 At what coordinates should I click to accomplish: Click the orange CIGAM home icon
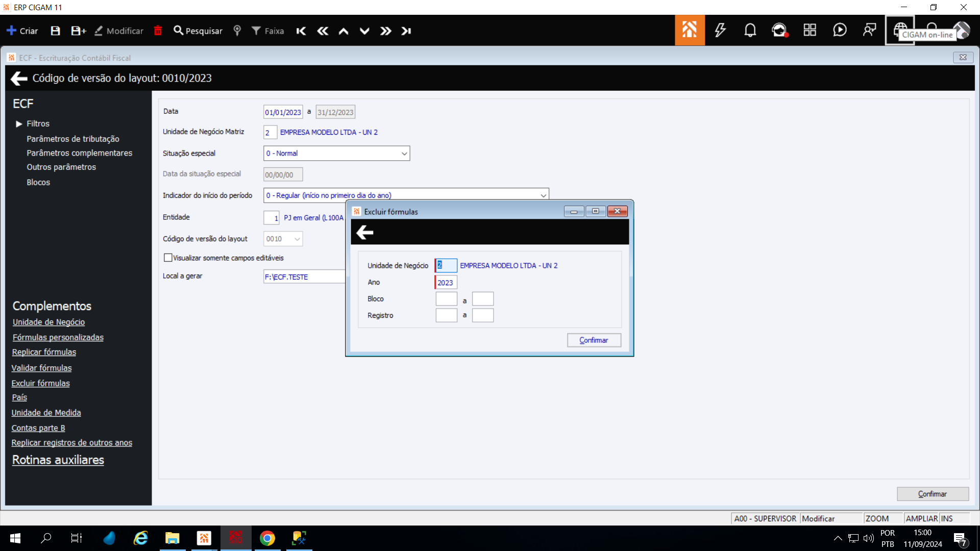689,30
